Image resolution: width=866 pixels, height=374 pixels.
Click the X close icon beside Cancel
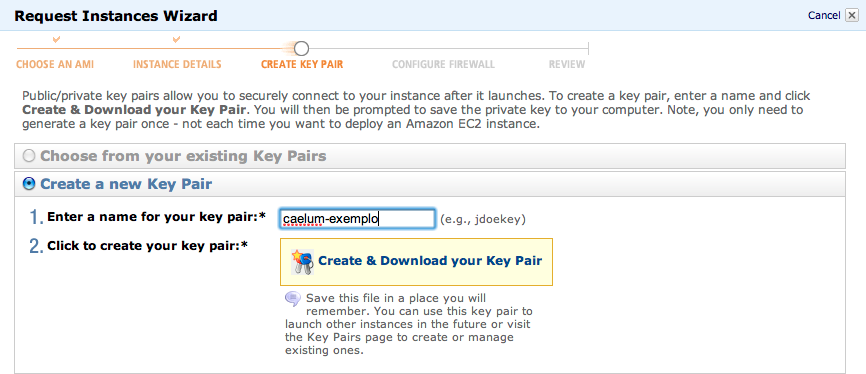[x=851, y=15]
